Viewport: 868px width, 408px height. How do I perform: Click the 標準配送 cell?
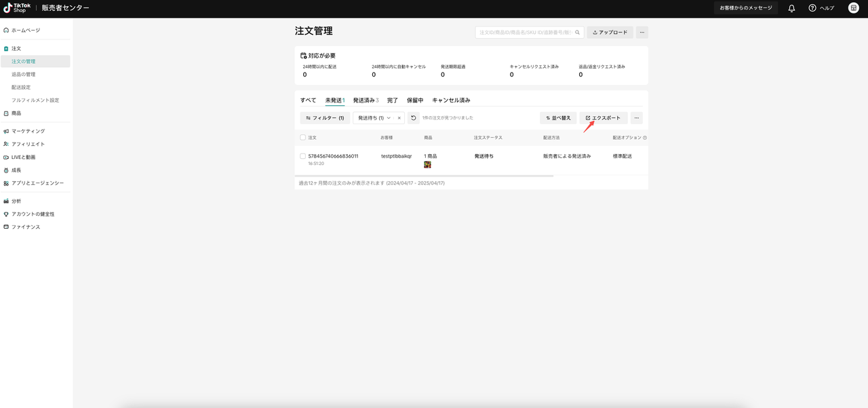tap(623, 156)
